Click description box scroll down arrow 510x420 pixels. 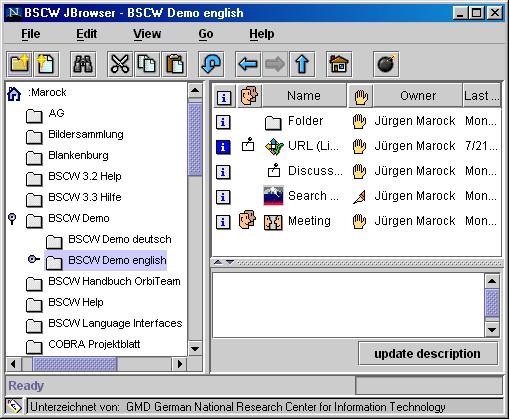[x=492, y=330]
